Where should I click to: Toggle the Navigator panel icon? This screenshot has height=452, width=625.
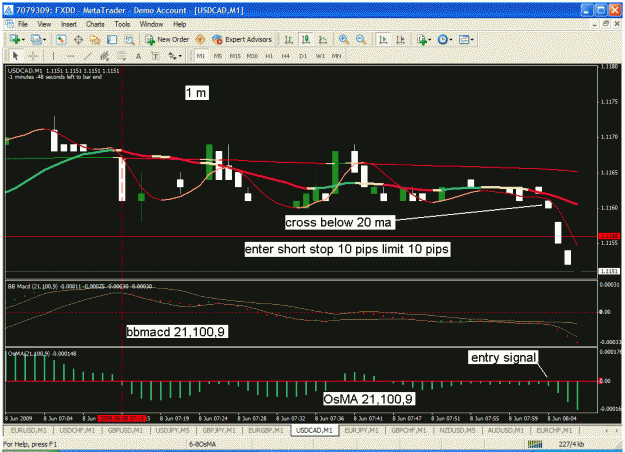95,39
